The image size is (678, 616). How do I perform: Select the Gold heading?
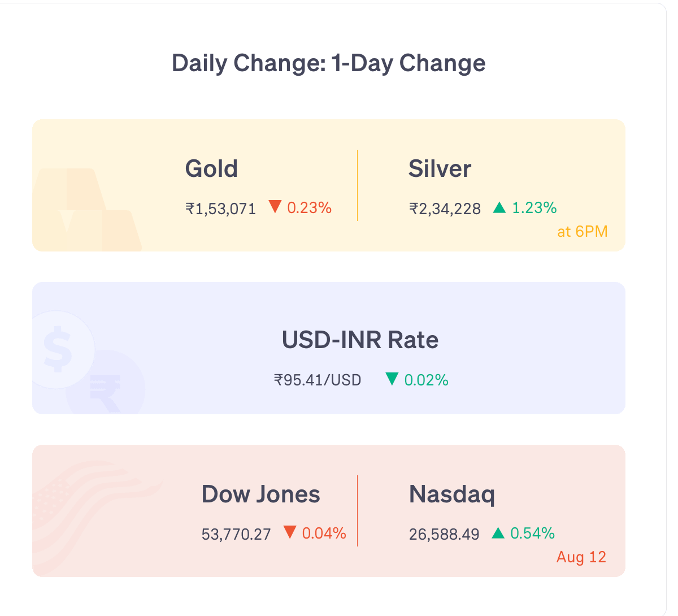coord(211,168)
